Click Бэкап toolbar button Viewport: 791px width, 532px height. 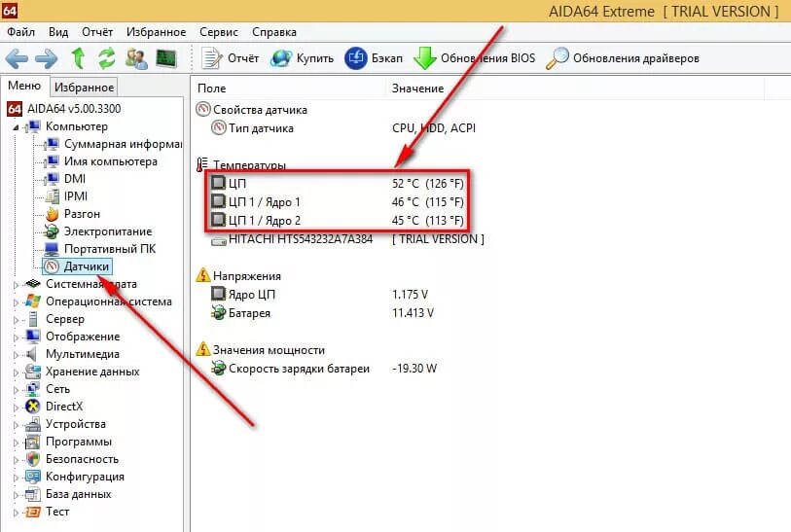374,58
